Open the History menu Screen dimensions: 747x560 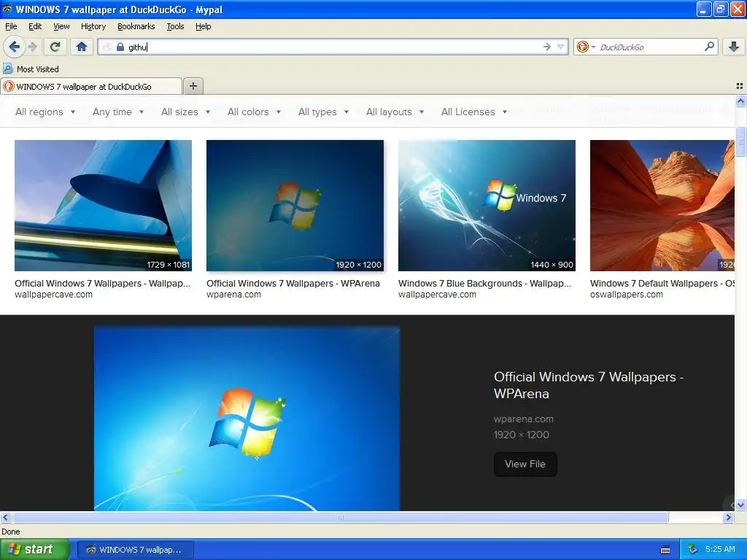click(93, 26)
